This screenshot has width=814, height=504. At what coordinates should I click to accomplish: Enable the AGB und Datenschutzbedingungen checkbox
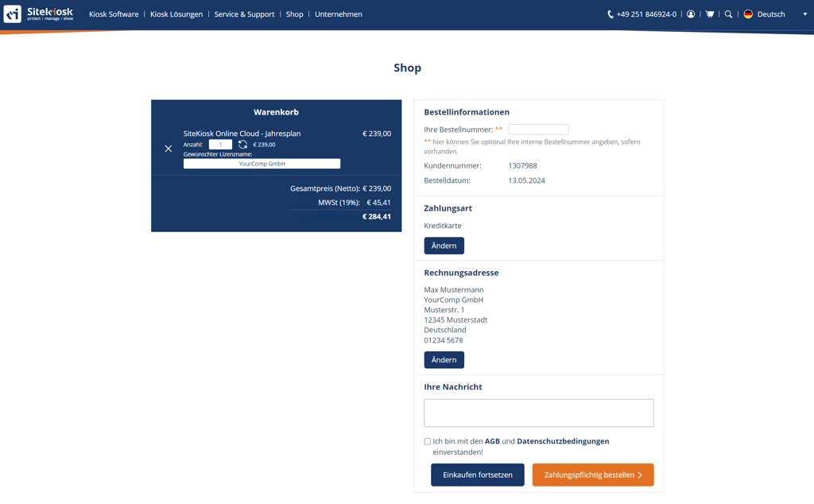[427, 440]
